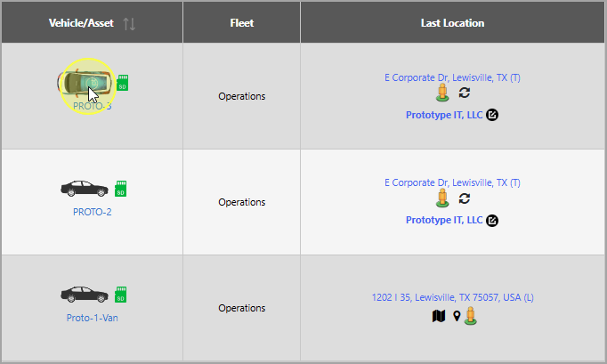Click the PROTO-3 vehicle car icon
607x364 pixels.
85,84
